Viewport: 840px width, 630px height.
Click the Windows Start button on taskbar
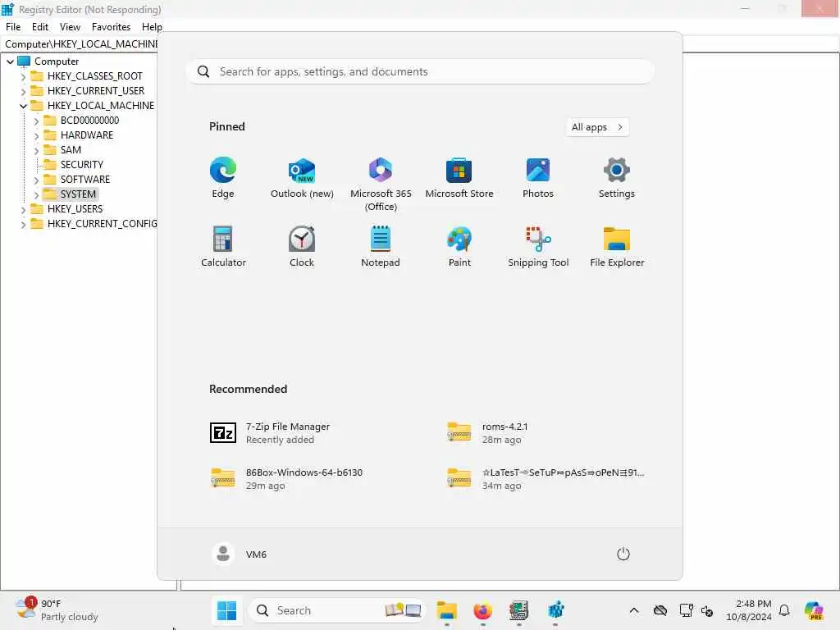(226, 610)
